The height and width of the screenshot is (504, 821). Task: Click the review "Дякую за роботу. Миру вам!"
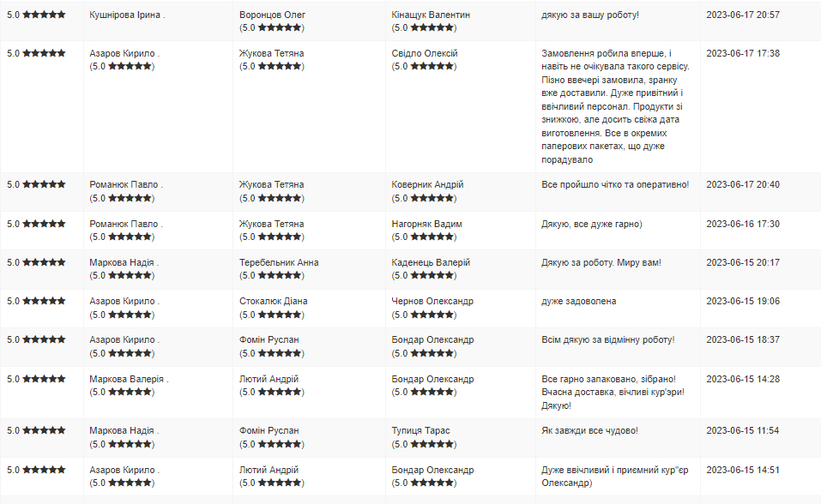pos(601,262)
